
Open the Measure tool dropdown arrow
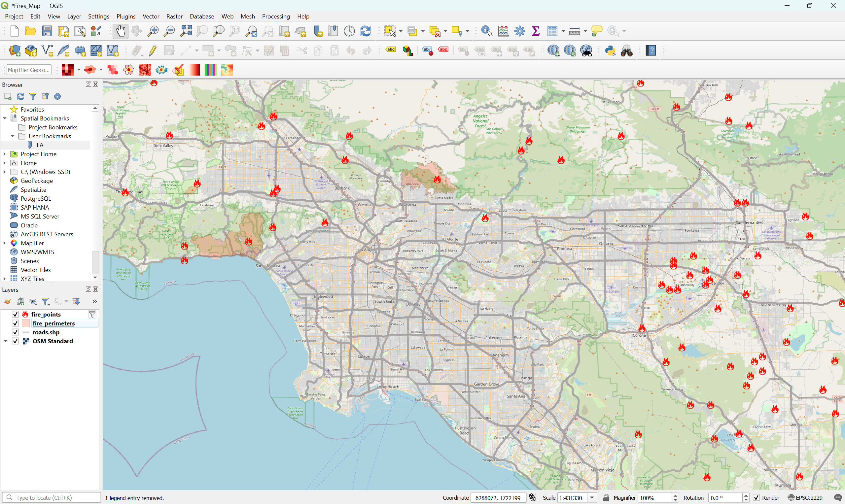(585, 31)
